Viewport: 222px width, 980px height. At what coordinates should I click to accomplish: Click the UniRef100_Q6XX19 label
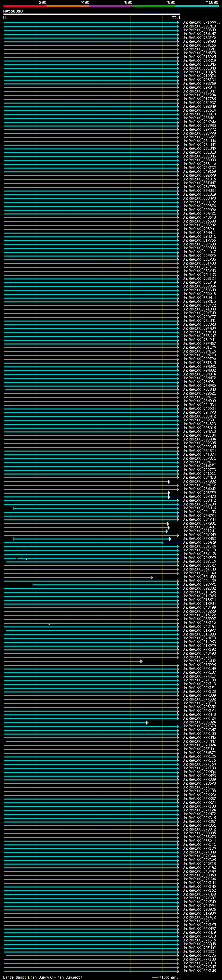[x=199, y=61]
